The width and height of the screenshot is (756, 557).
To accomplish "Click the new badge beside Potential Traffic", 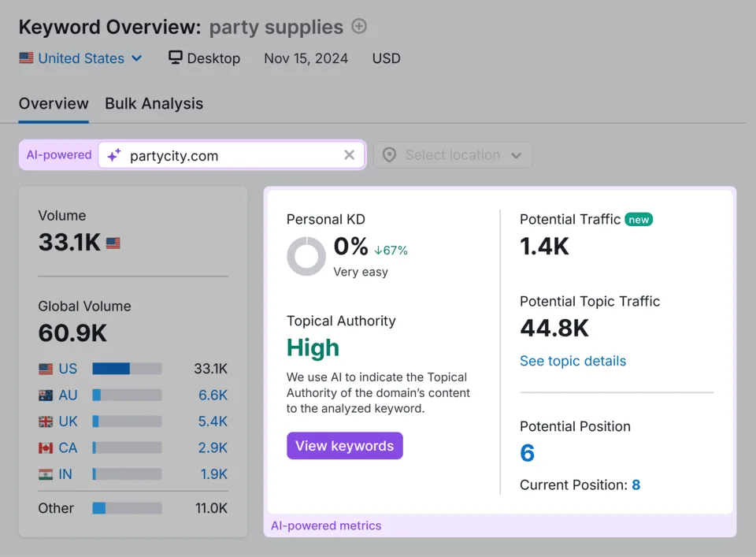I will click(x=639, y=220).
